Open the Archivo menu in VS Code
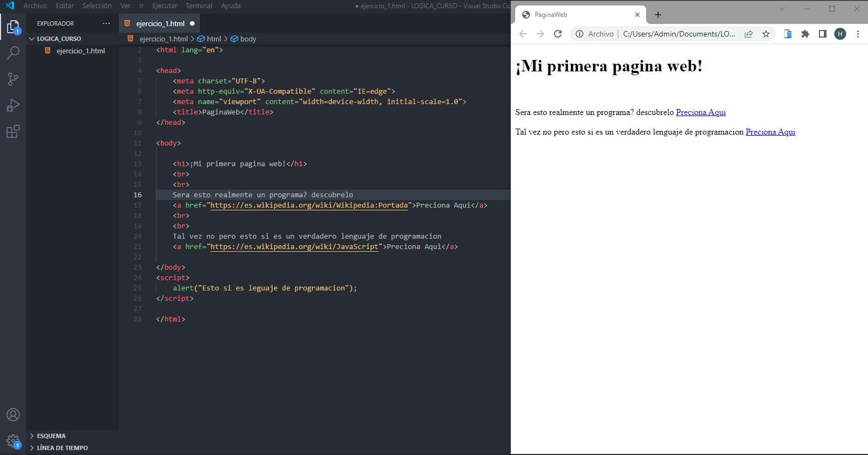The height and width of the screenshot is (455, 868). point(35,5)
